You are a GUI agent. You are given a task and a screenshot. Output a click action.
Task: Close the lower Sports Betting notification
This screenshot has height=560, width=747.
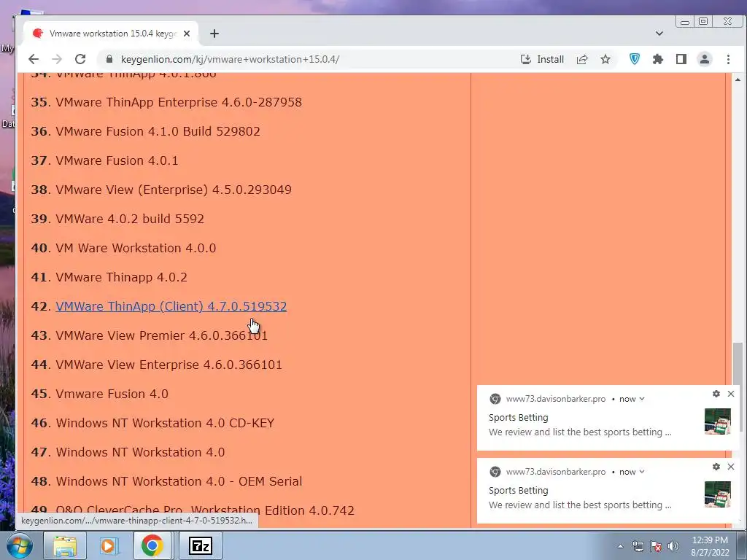point(731,467)
